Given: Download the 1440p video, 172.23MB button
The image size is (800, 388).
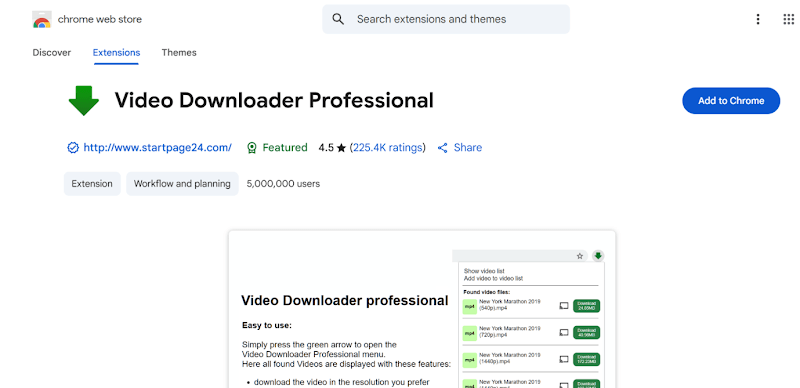Looking at the screenshot, I should (586, 359).
